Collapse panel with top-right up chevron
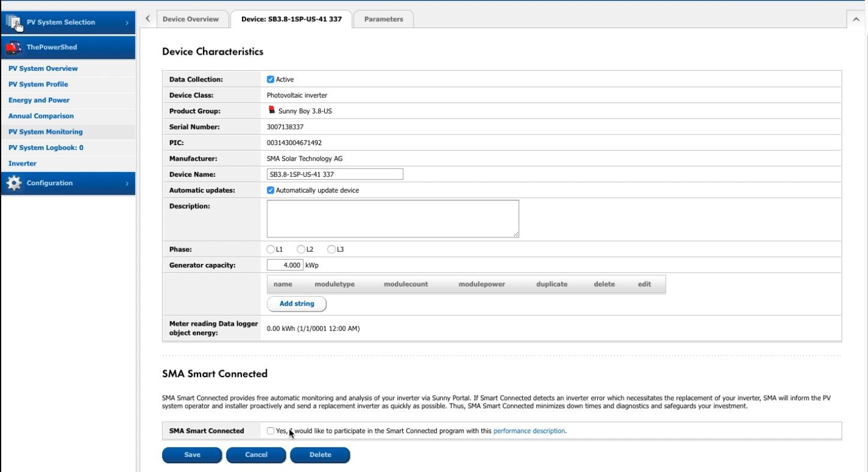 [856, 19]
